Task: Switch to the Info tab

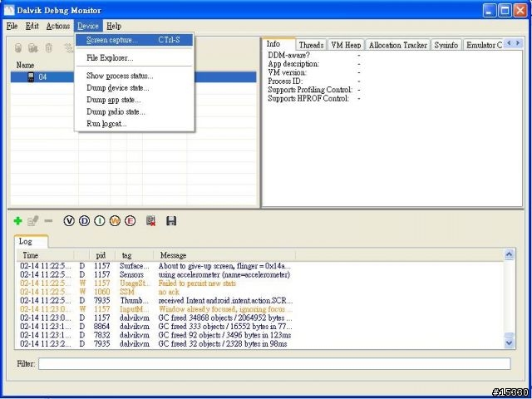Action: coord(278,44)
